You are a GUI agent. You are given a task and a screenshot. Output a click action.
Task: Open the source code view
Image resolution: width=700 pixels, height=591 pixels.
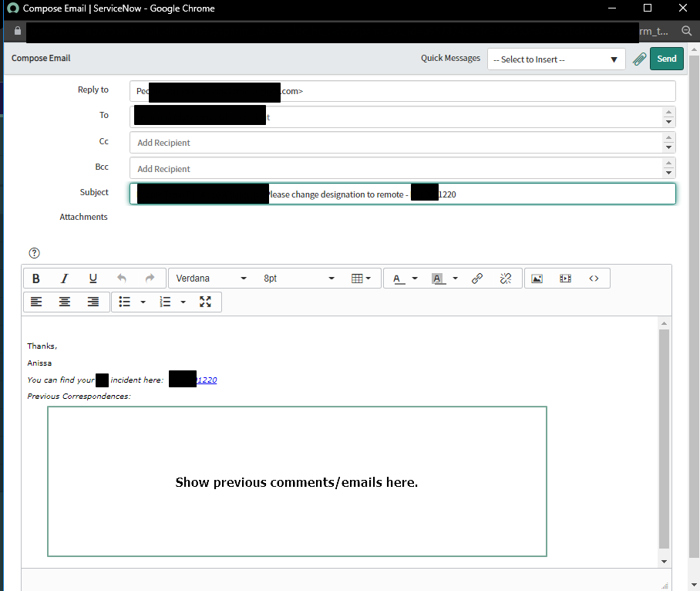tap(594, 279)
